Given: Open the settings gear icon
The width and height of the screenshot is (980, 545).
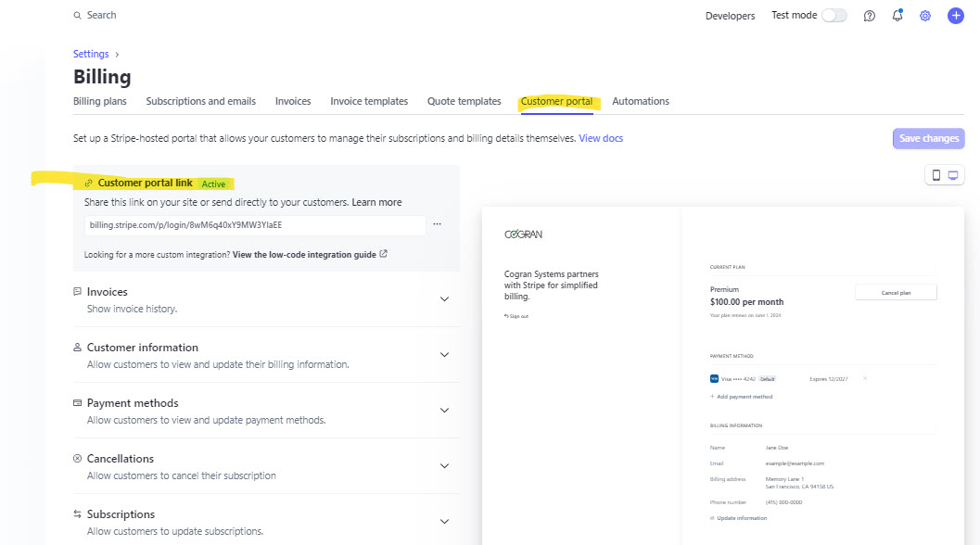Looking at the screenshot, I should (924, 16).
